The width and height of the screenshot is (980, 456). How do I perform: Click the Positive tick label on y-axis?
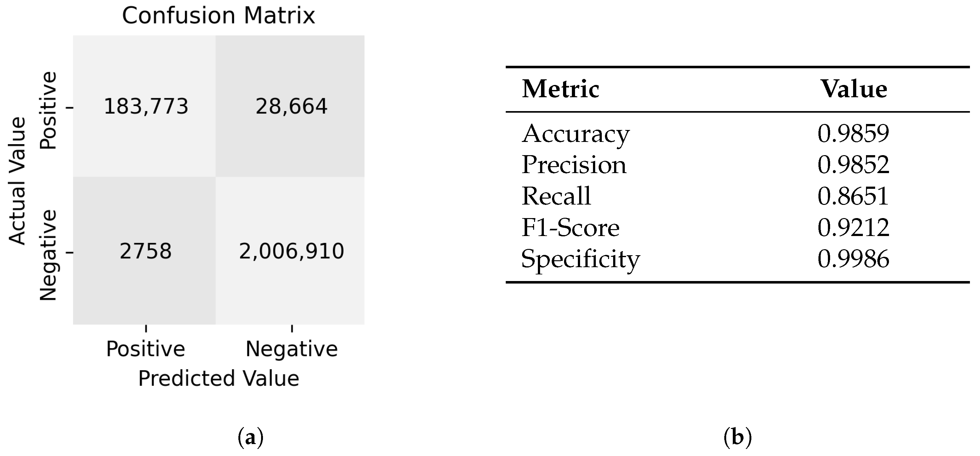click(x=48, y=110)
